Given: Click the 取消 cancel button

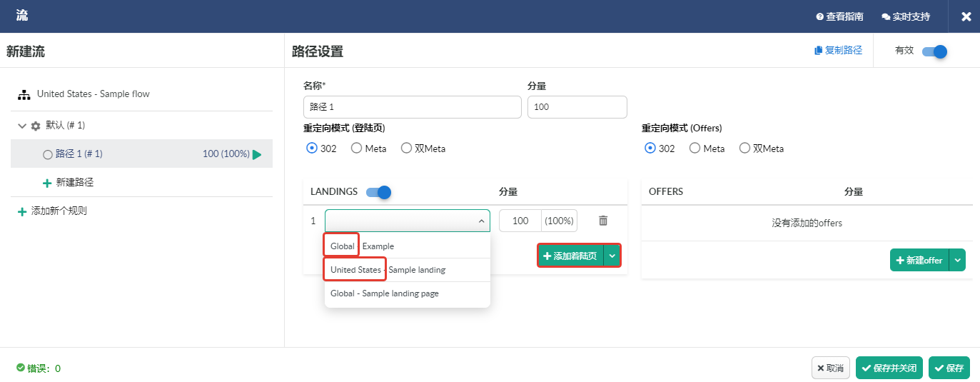Looking at the screenshot, I should (x=831, y=368).
